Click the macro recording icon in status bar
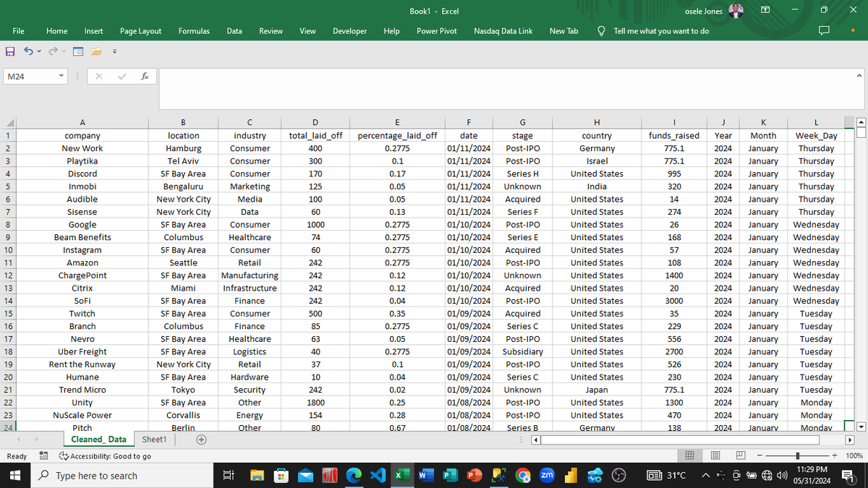 [43, 456]
